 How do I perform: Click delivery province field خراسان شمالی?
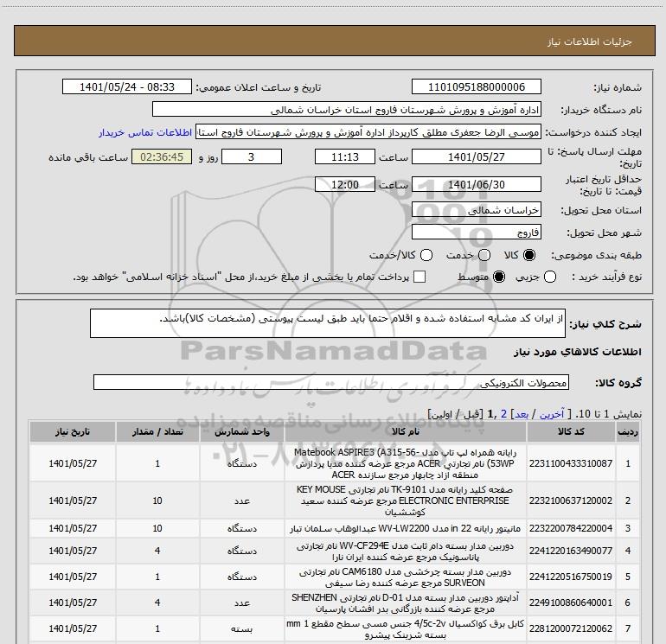click(x=476, y=210)
